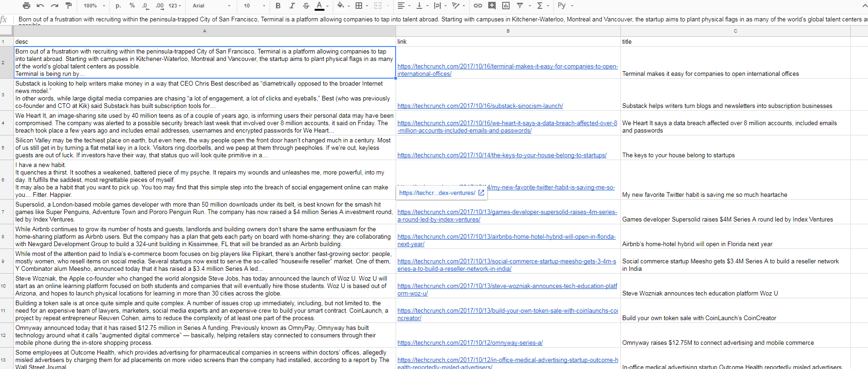Expand the functions dropdown arrow

tap(548, 6)
